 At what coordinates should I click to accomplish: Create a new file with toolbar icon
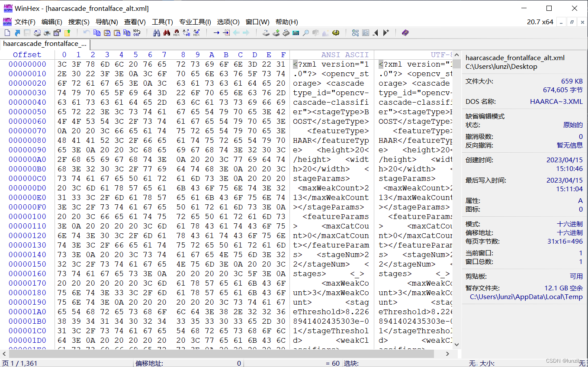click(7, 33)
